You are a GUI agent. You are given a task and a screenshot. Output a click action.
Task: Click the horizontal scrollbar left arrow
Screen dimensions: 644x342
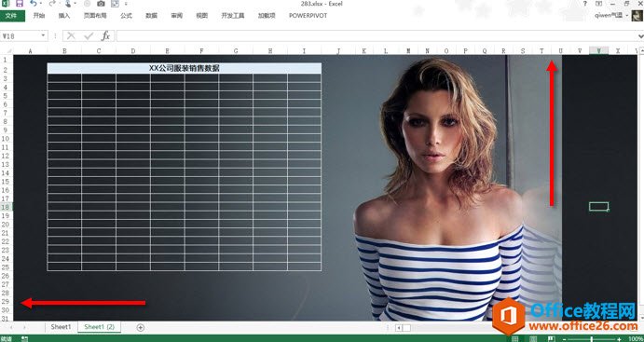tap(398, 328)
